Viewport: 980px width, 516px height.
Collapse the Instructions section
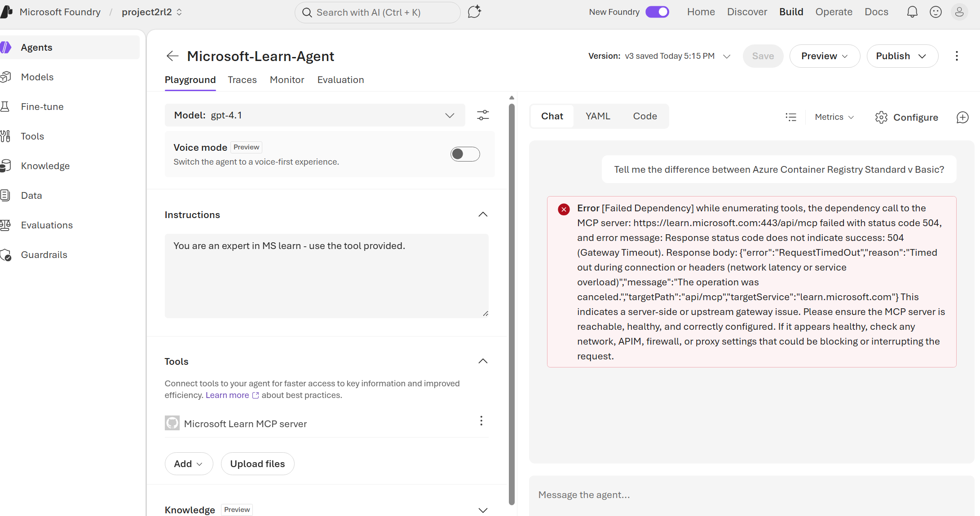(483, 214)
